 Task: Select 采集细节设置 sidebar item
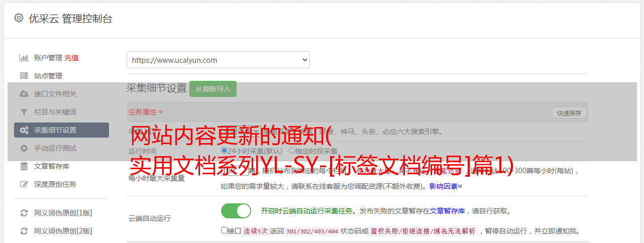pyautogui.click(x=61, y=130)
